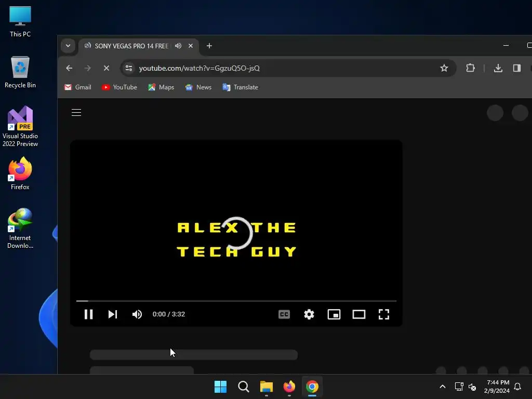The image size is (532, 399).
Task: Show hidden system tray icons
Action: point(443,387)
